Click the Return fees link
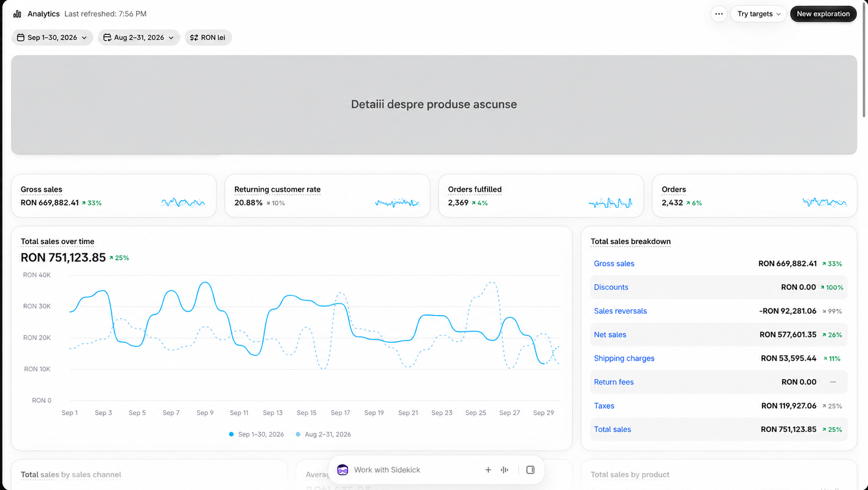868x490 pixels. tap(613, 382)
